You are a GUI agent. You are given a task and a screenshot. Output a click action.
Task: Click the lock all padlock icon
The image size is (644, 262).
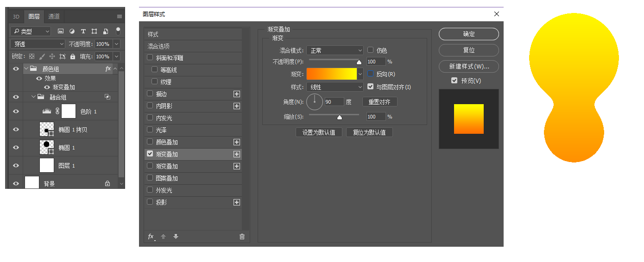tap(73, 56)
